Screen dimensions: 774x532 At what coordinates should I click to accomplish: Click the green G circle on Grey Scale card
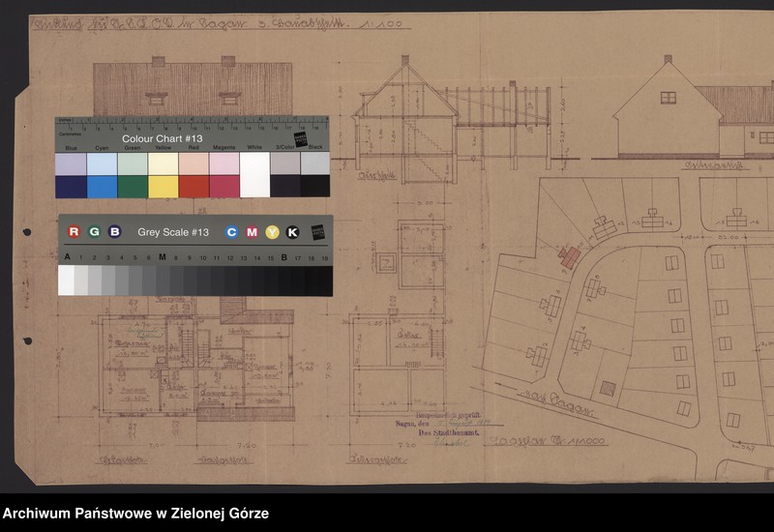[94, 231]
